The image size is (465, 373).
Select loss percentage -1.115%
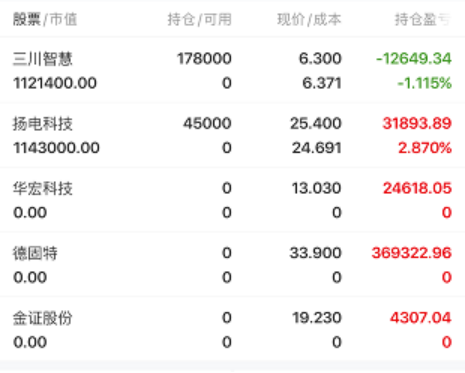424,83
